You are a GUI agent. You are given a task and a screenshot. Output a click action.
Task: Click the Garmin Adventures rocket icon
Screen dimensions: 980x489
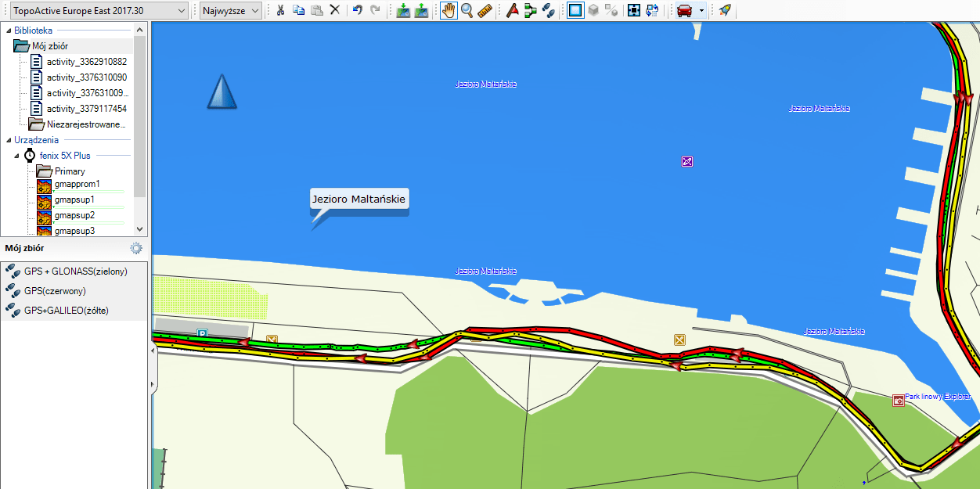(725, 10)
